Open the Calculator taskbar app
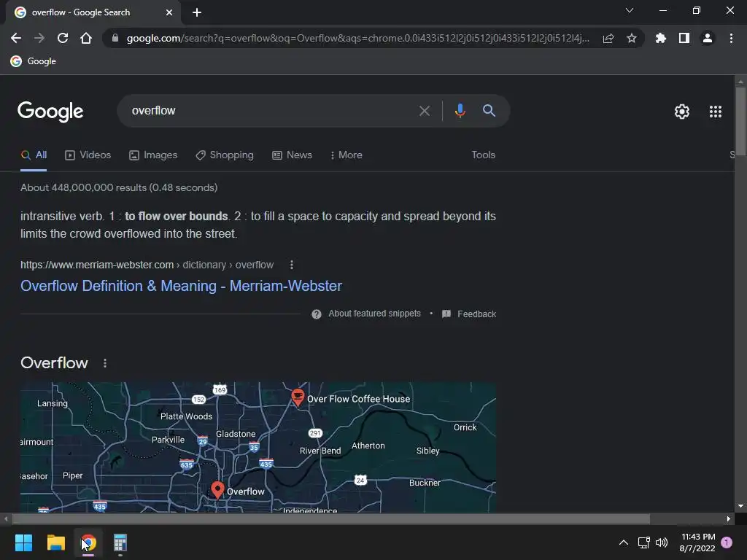 coord(120,542)
